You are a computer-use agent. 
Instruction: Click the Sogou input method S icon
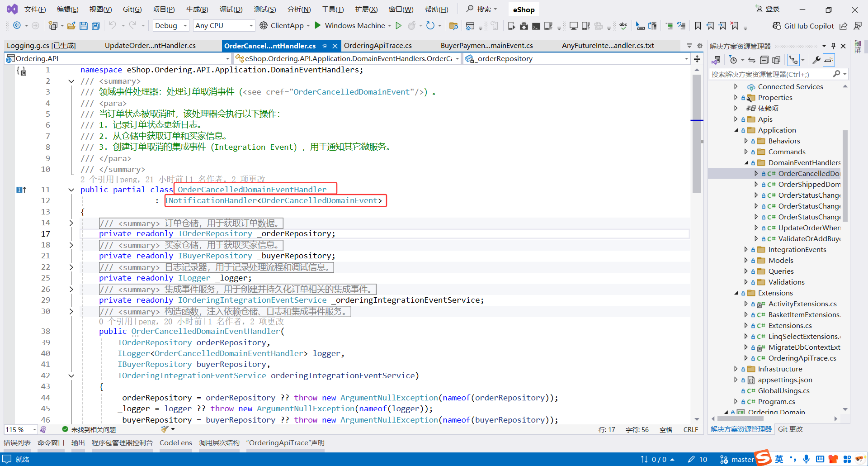pyautogui.click(x=763, y=458)
